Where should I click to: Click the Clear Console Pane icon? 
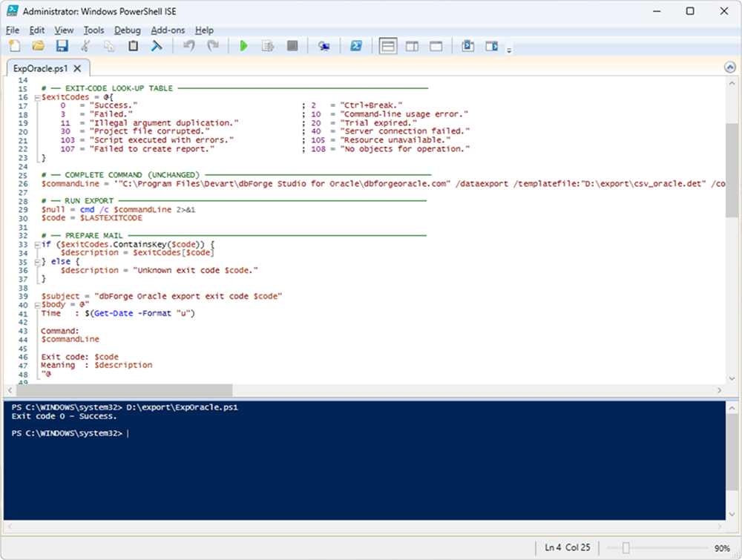click(157, 47)
